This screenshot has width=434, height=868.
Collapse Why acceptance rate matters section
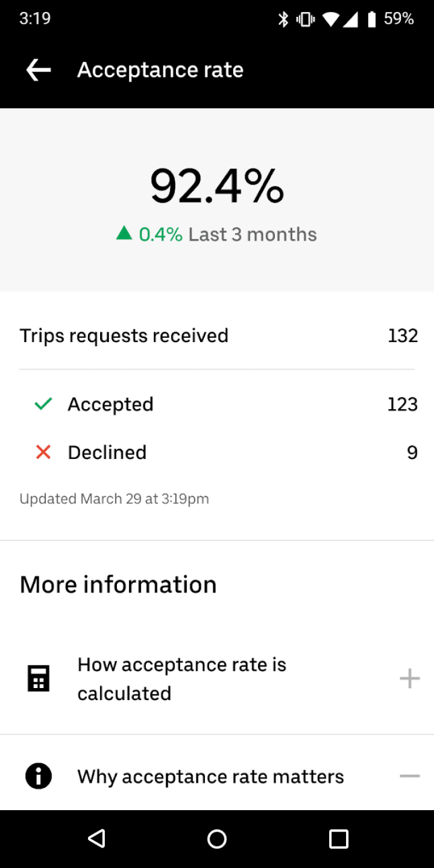tap(211, 776)
